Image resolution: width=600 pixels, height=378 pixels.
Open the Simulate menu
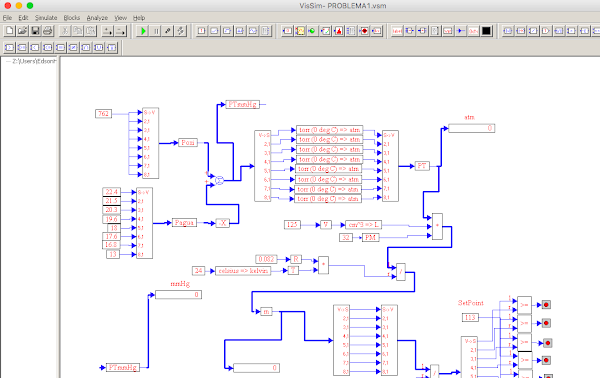(x=46, y=18)
